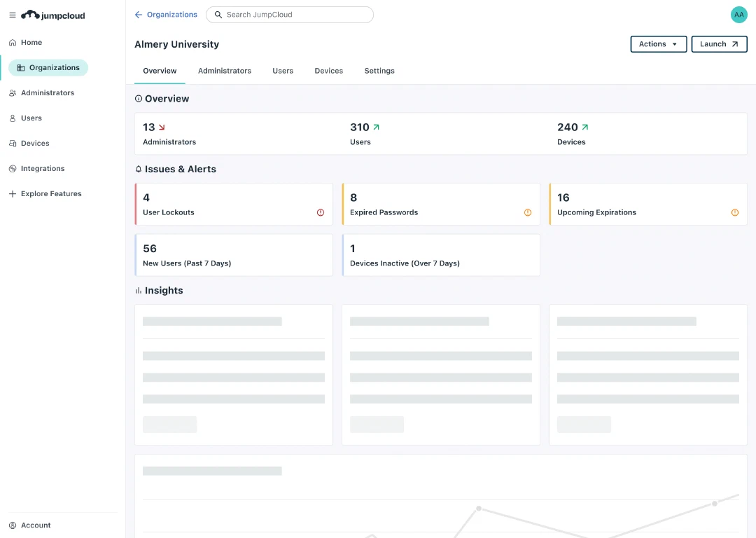This screenshot has width=756, height=538.
Task: Click the Devices upward trend arrow
Action: coord(585,127)
